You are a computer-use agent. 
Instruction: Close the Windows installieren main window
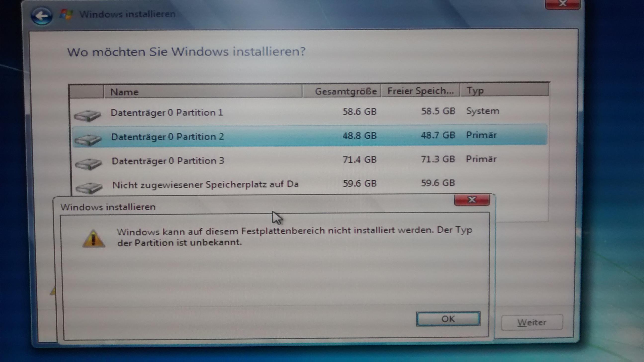[562, 4]
